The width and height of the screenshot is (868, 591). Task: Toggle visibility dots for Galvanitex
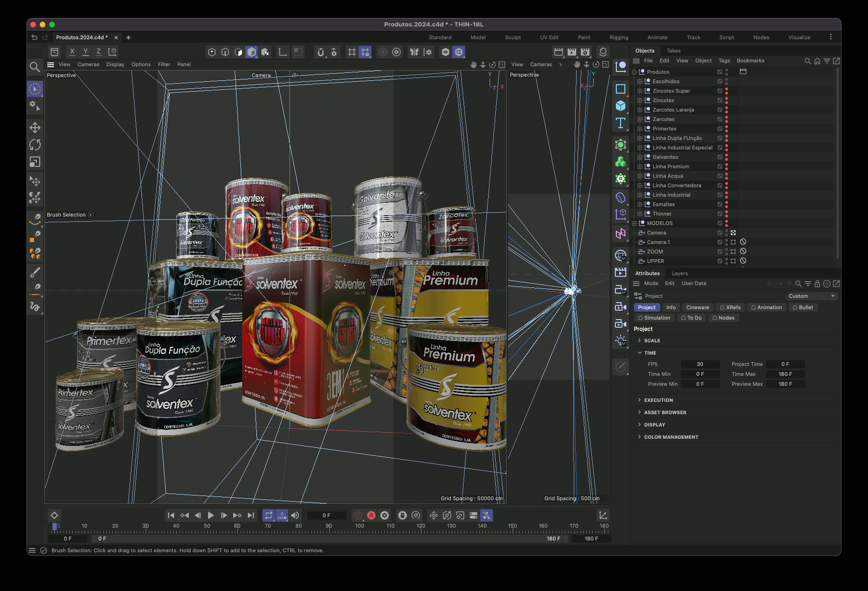[x=727, y=157]
